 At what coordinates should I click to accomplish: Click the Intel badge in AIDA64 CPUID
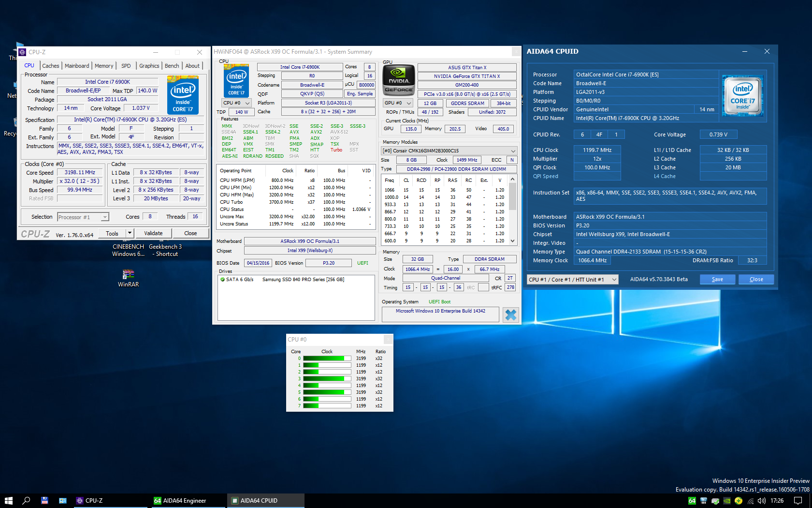pos(742,96)
